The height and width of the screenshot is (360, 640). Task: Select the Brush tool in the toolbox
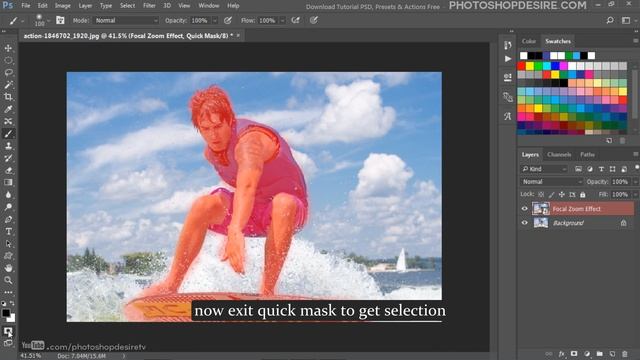(8, 134)
